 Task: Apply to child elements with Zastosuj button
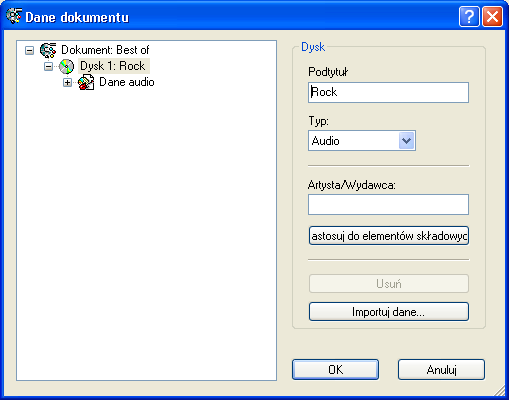point(389,236)
